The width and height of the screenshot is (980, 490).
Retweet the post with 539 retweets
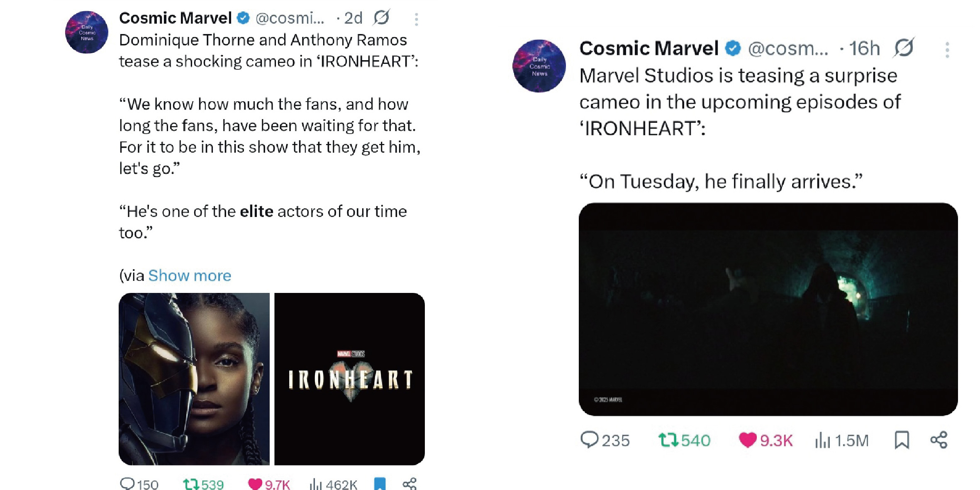(191, 484)
